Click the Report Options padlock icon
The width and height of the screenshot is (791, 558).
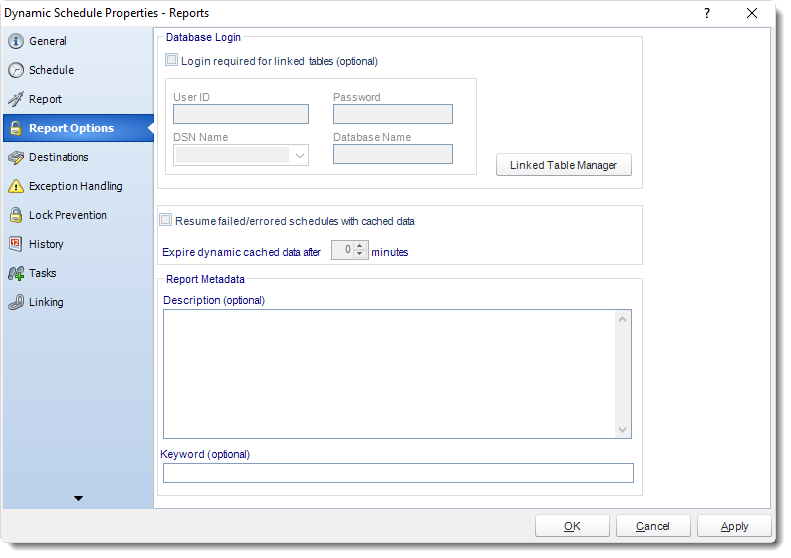coord(16,128)
